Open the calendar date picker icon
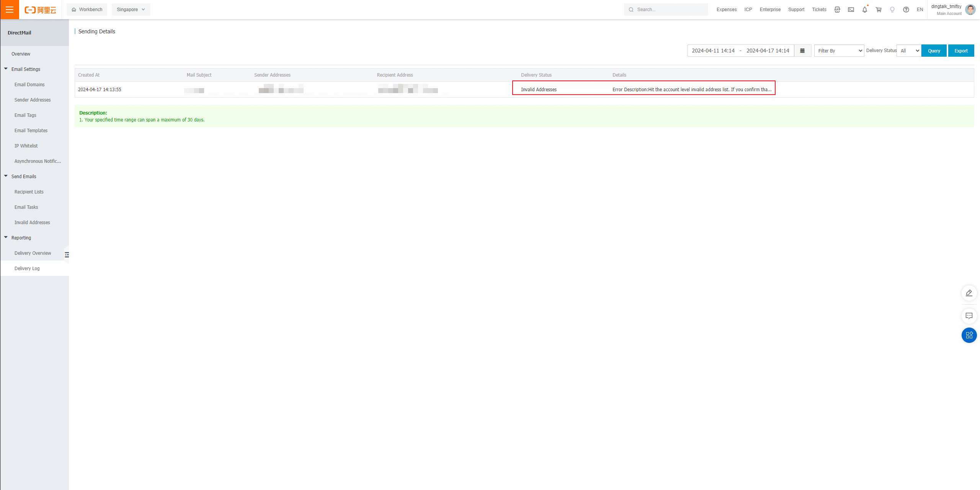 pyautogui.click(x=802, y=51)
